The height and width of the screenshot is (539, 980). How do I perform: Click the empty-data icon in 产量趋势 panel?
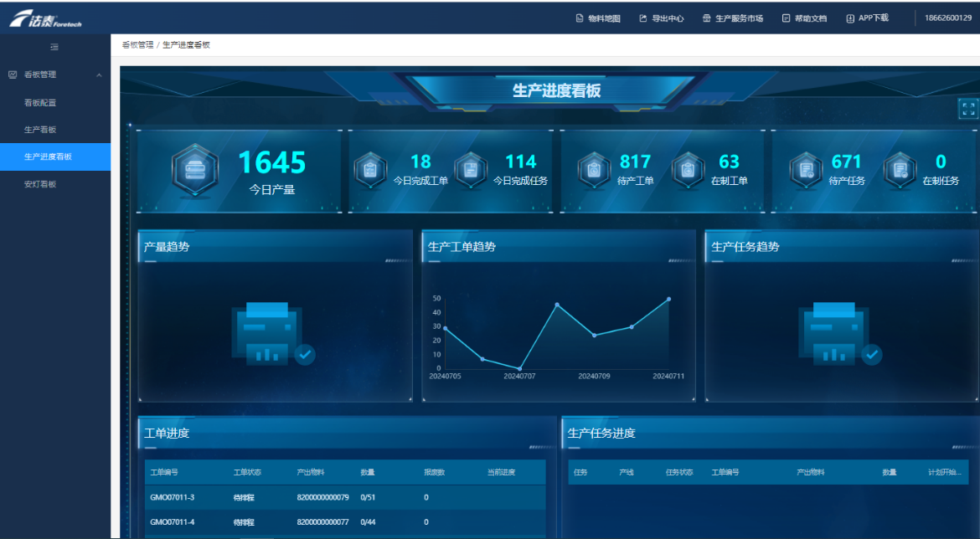(273, 334)
